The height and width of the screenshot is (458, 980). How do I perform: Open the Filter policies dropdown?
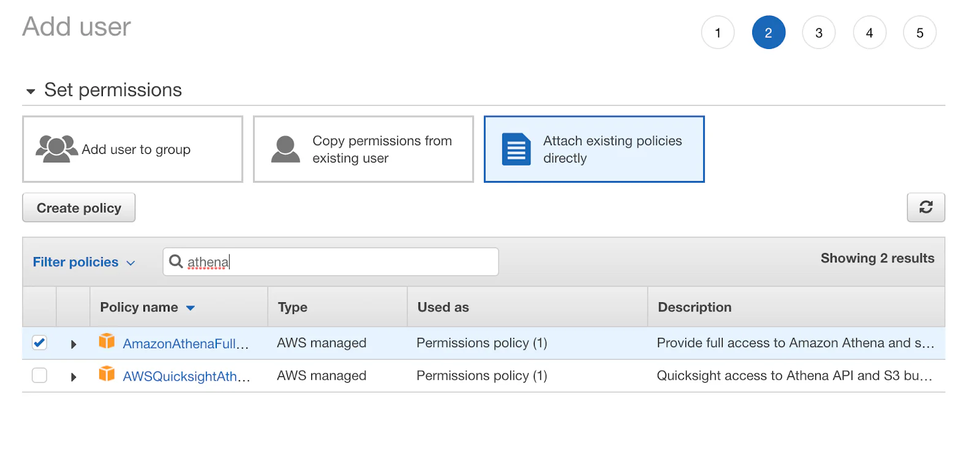click(x=84, y=262)
